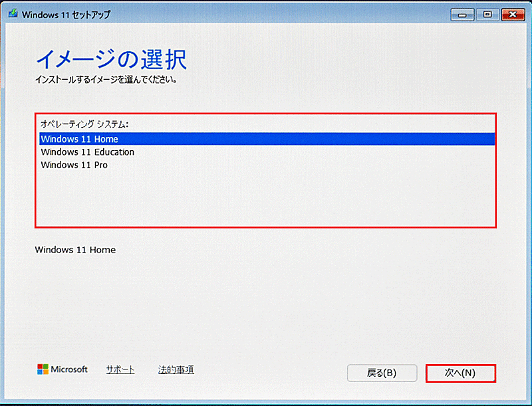Open the サポート support link
532x406 pixels.
tap(120, 369)
